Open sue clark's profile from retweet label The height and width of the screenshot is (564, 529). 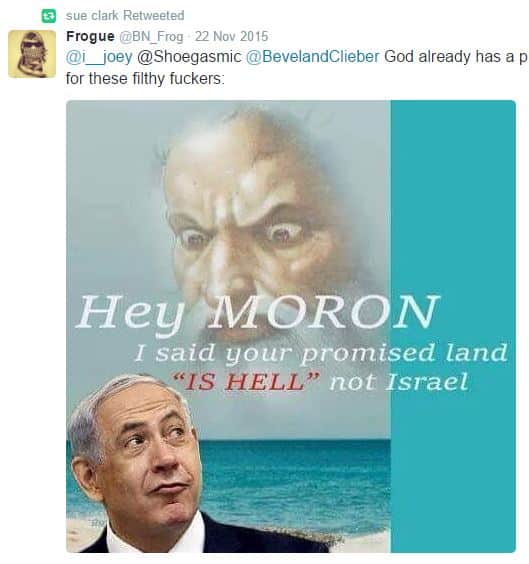click(92, 15)
